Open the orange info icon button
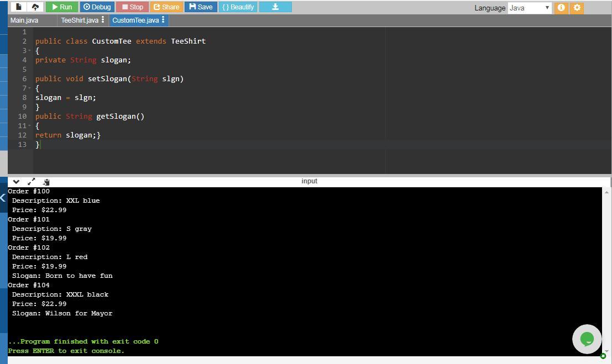This screenshot has height=364, width=612. coord(561,8)
